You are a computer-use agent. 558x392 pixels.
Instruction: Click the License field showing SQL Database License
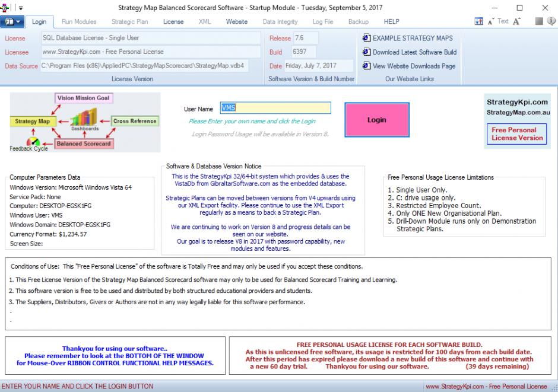[x=151, y=38]
